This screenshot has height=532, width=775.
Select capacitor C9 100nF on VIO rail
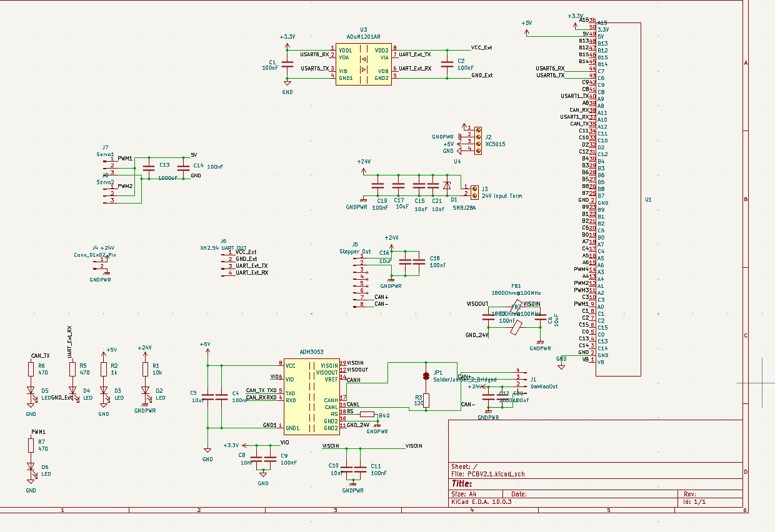[x=270, y=460]
